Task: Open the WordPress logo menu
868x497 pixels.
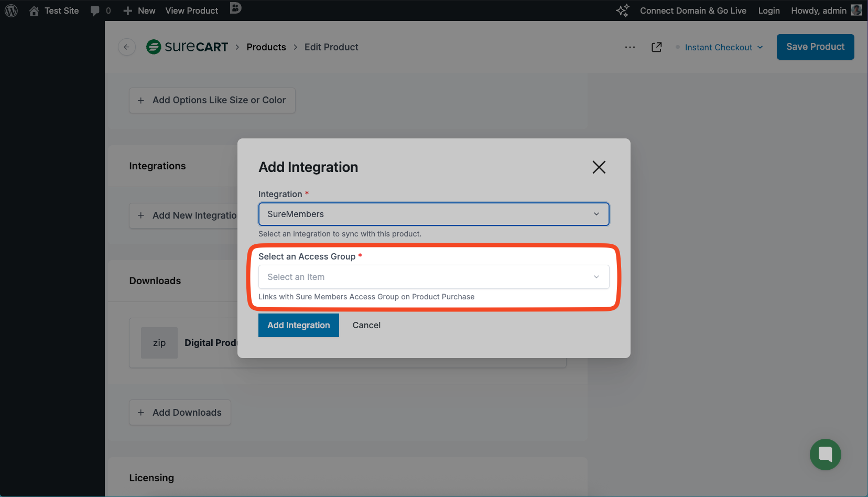Action: pos(11,10)
